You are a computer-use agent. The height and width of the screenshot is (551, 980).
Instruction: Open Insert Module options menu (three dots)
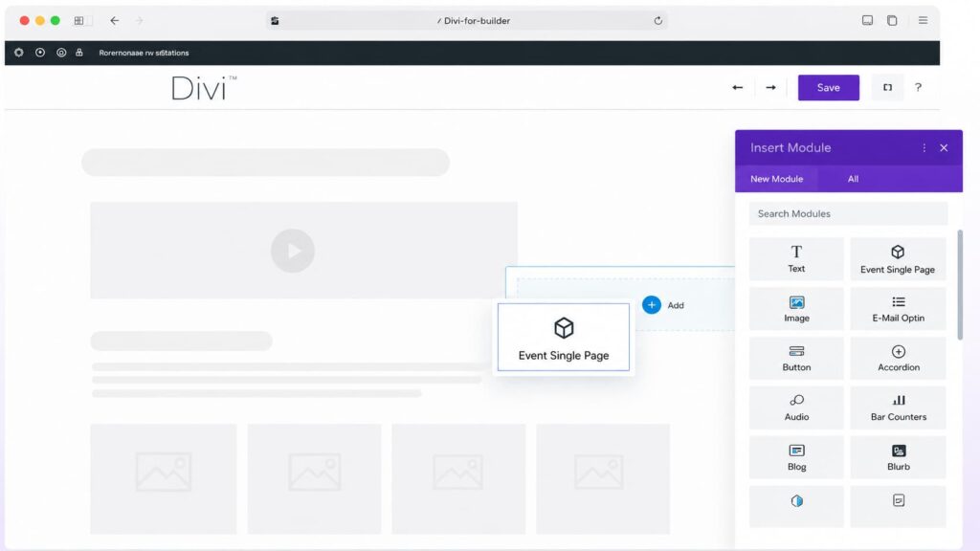pyautogui.click(x=924, y=148)
